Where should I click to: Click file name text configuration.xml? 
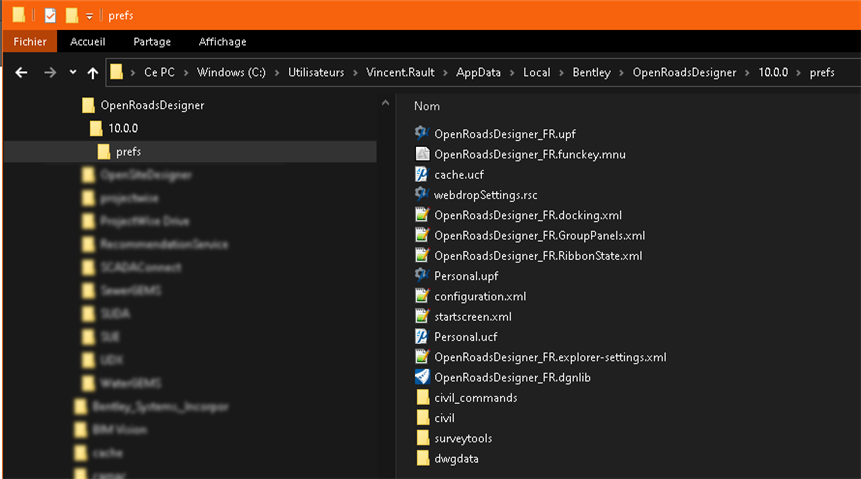(480, 297)
